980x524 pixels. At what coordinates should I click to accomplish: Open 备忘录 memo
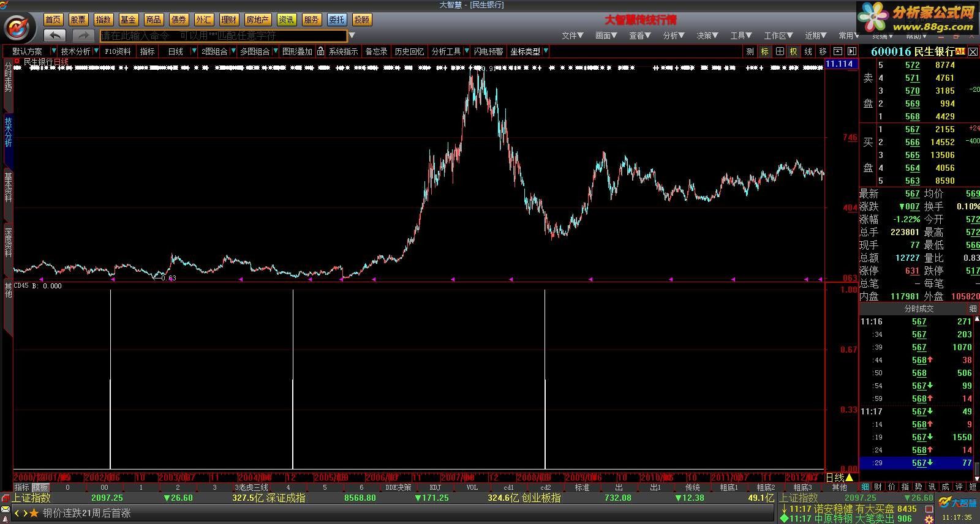(377, 51)
